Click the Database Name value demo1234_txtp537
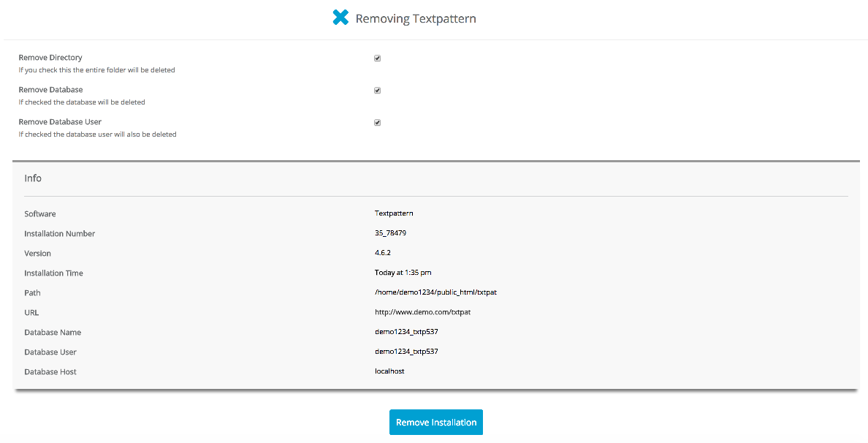Viewport: 868px width, 443px height. (407, 332)
